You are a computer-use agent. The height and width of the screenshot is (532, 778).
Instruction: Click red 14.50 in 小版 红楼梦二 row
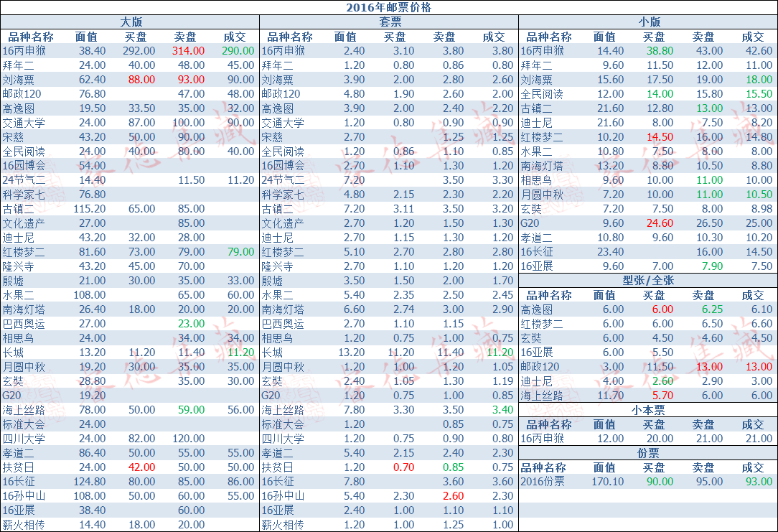click(660, 137)
